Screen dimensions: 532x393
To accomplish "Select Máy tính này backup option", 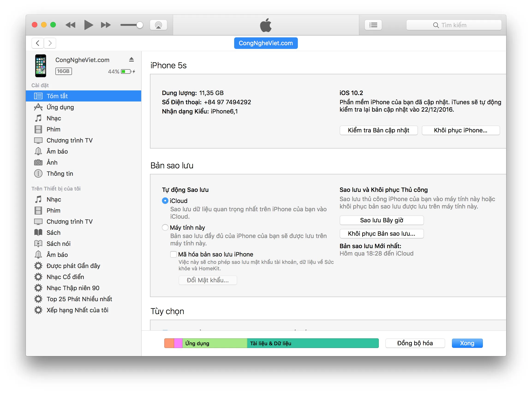I will click(x=165, y=227).
